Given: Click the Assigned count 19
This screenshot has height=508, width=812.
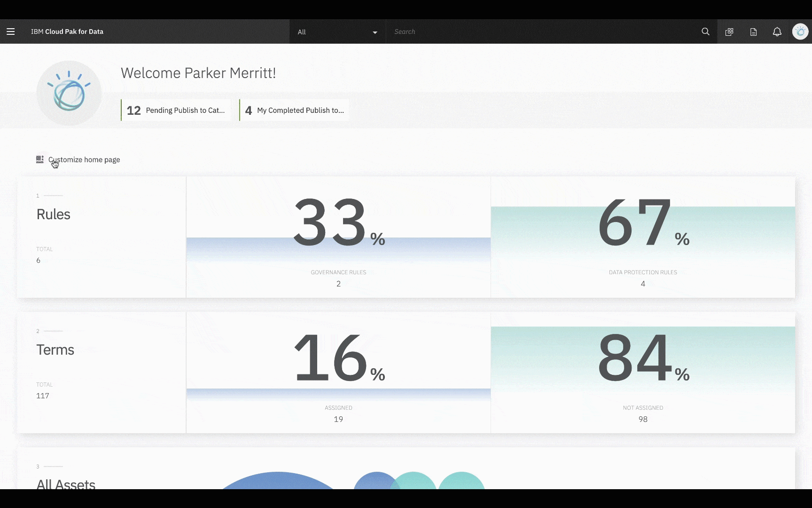Looking at the screenshot, I should 338,419.
